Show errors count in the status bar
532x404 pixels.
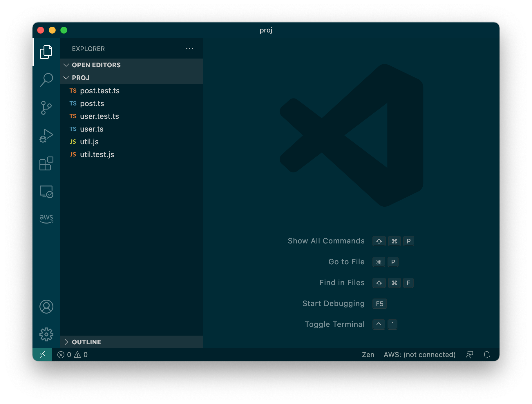pyautogui.click(x=64, y=355)
